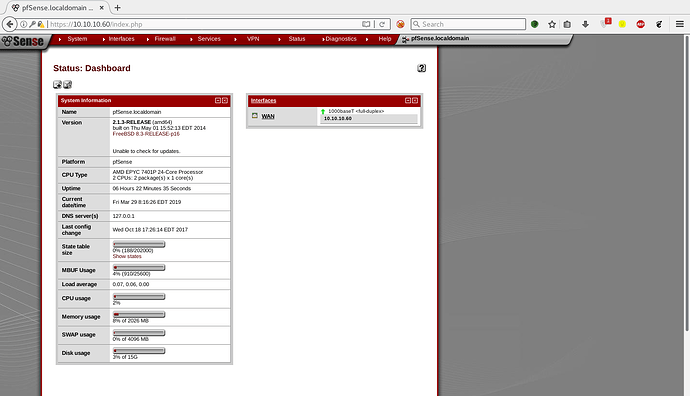
Task: Minimize the System Information widget
Action: coord(217,100)
